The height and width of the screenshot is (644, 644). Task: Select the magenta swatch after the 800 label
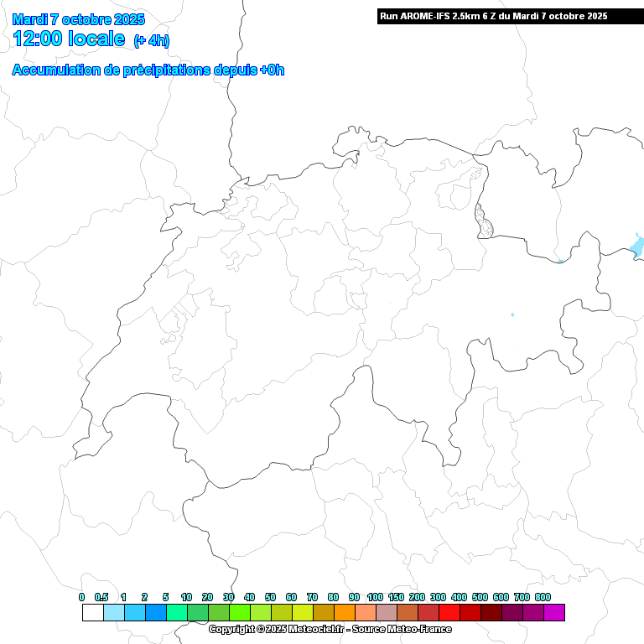tap(554, 613)
